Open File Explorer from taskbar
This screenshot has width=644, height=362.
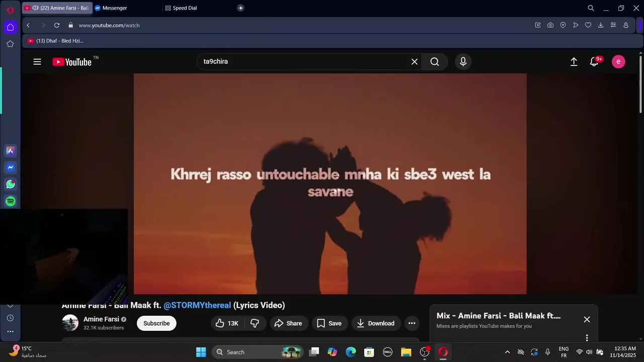coord(406,352)
